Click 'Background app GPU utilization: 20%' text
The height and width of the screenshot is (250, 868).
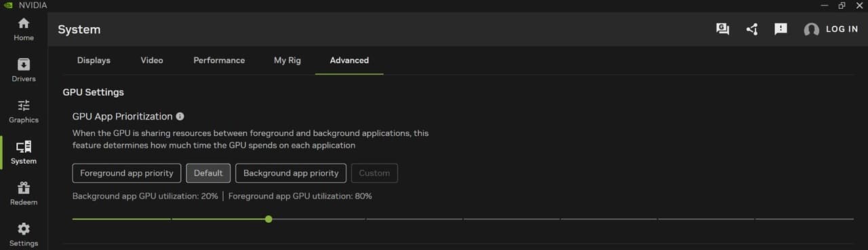coord(145,196)
